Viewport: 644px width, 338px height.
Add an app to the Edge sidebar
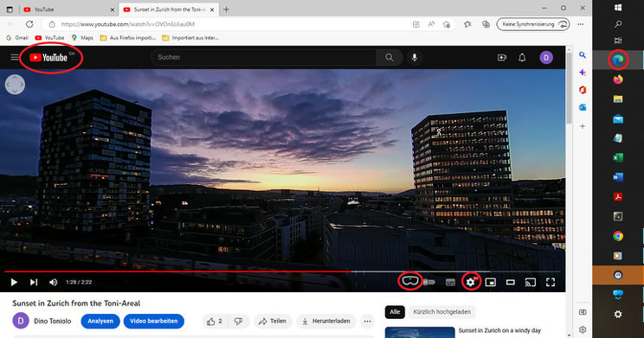[583, 126]
